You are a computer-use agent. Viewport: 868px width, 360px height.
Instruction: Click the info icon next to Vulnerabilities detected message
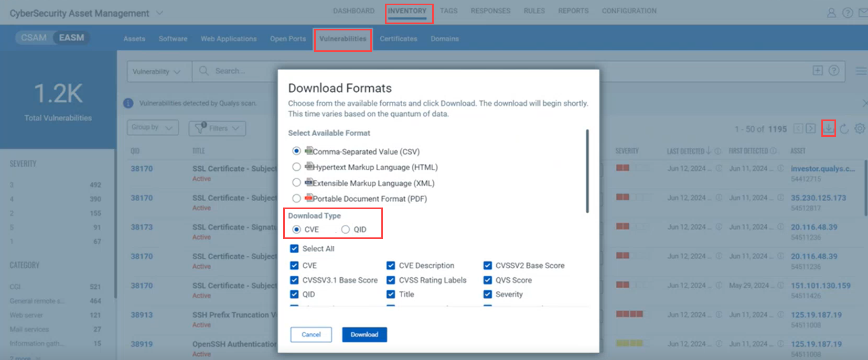pos(128,103)
